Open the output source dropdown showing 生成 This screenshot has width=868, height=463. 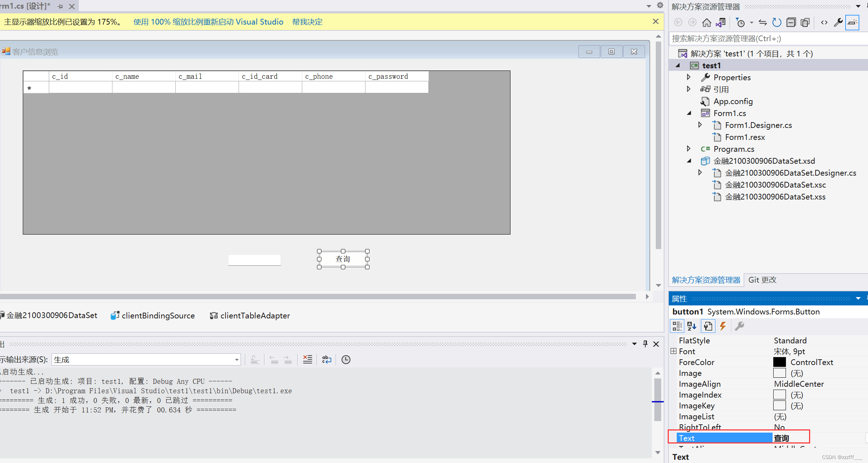[146, 360]
